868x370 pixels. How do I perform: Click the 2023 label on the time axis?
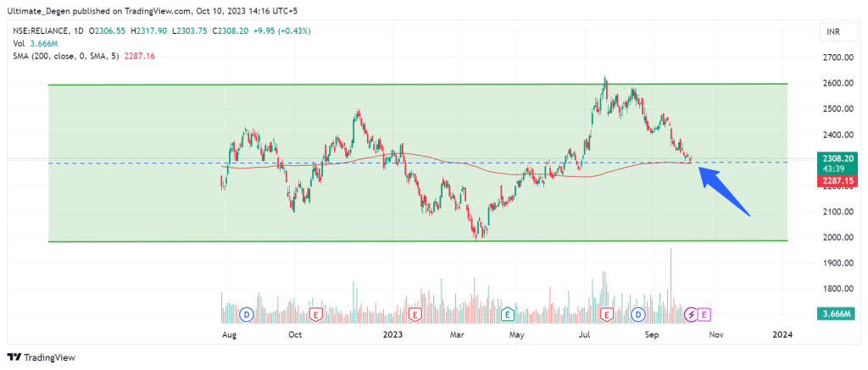pos(392,334)
